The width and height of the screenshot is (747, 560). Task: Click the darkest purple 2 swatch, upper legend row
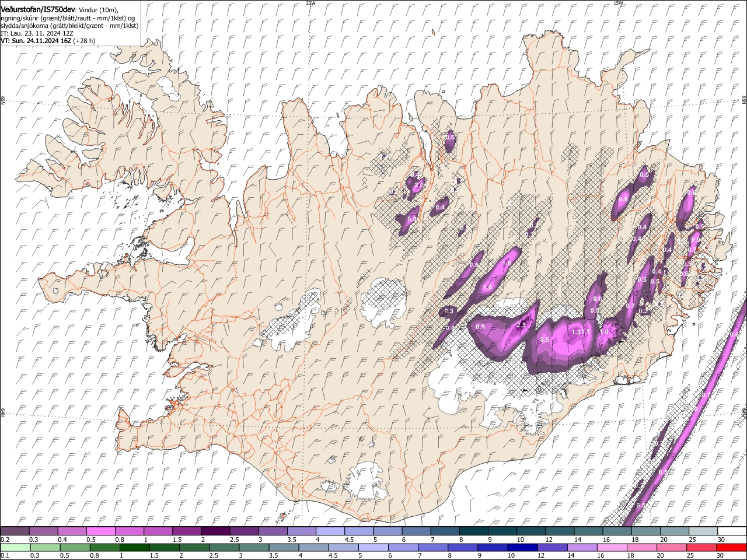pyautogui.click(x=215, y=531)
